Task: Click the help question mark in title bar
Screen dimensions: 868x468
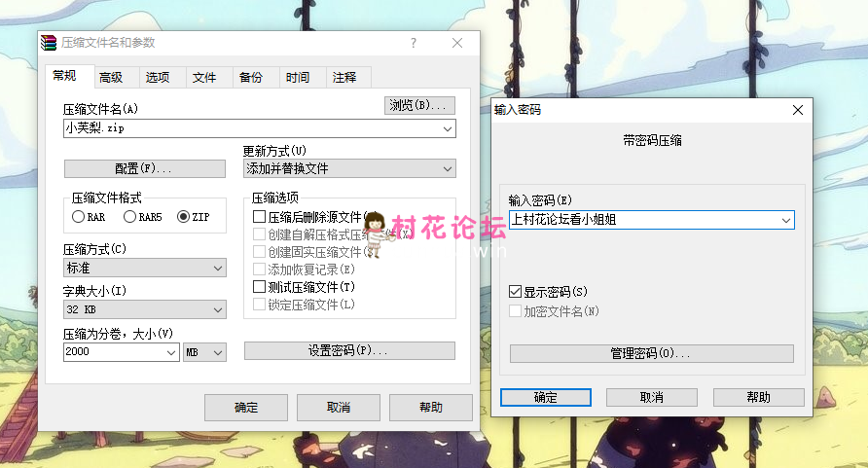Action: (x=414, y=43)
